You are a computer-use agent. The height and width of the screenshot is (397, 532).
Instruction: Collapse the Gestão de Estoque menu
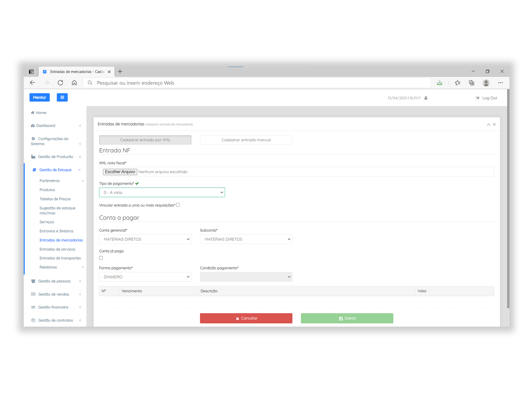(56, 170)
